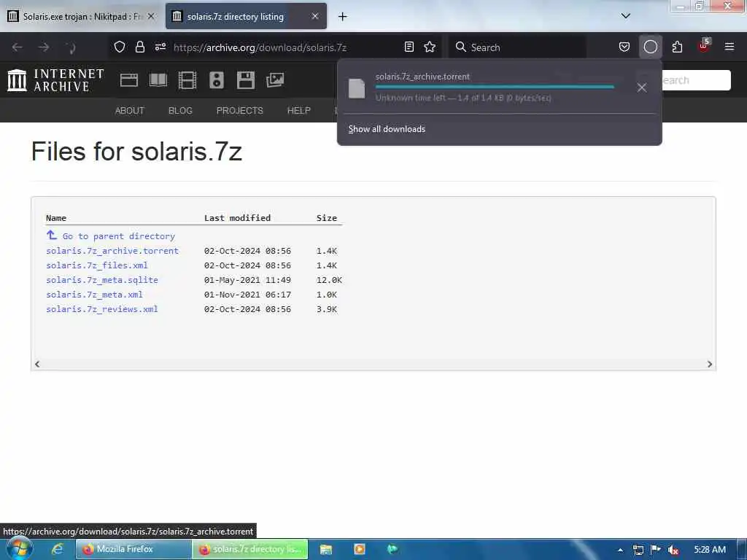Image resolution: width=747 pixels, height=560 pixels.
Task: Click the '12.0K' size value
Action: [x=329, y=280]
